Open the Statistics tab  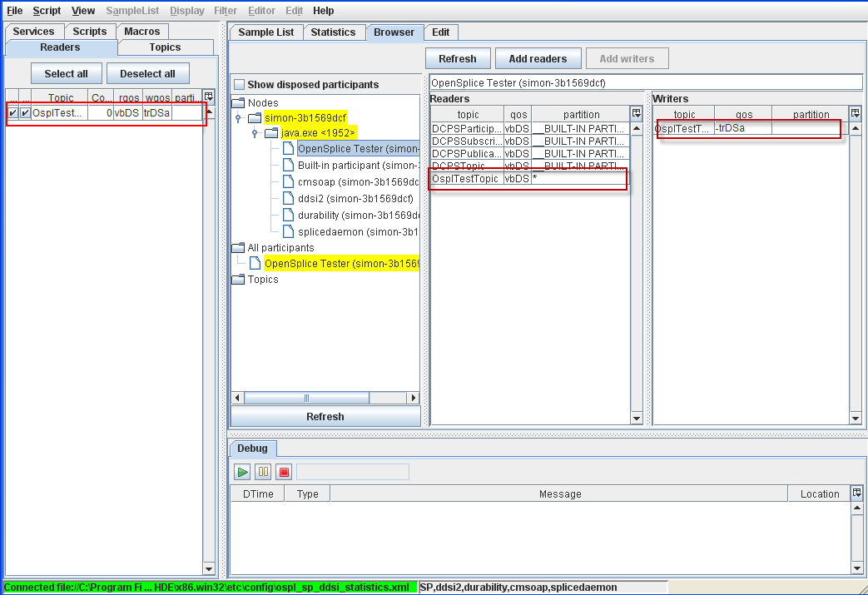point(333,32)
